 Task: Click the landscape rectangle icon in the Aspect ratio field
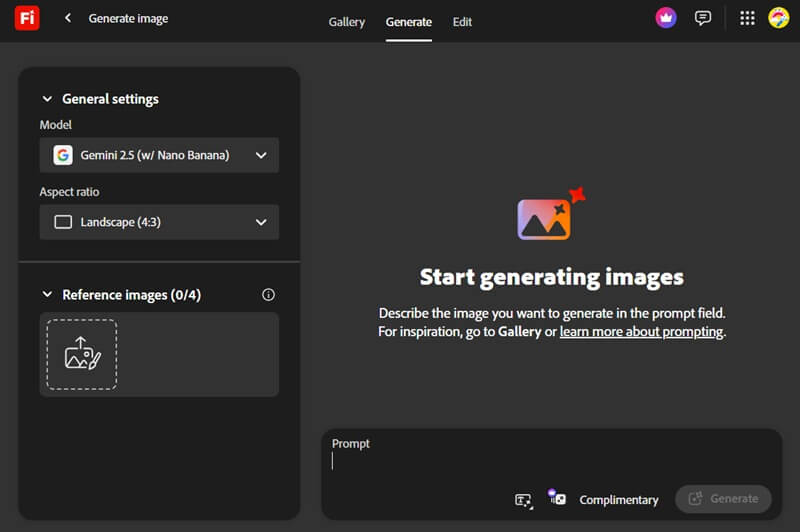coord(63,222)
